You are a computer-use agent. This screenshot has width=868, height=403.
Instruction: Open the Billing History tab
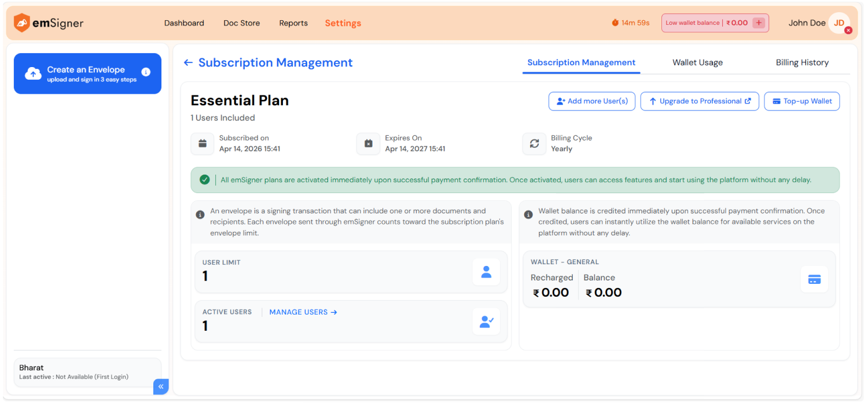pyautogui.click(x=802, y=62)
